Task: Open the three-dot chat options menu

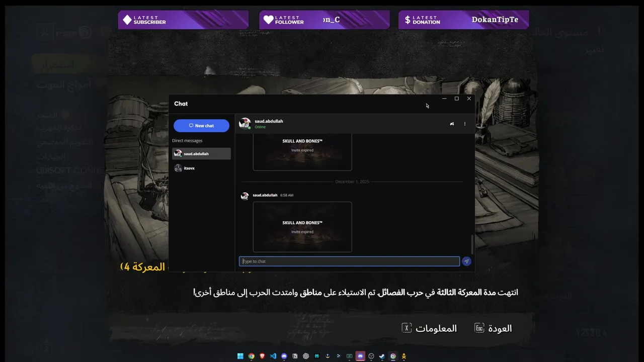Action: tap(465, 124)
